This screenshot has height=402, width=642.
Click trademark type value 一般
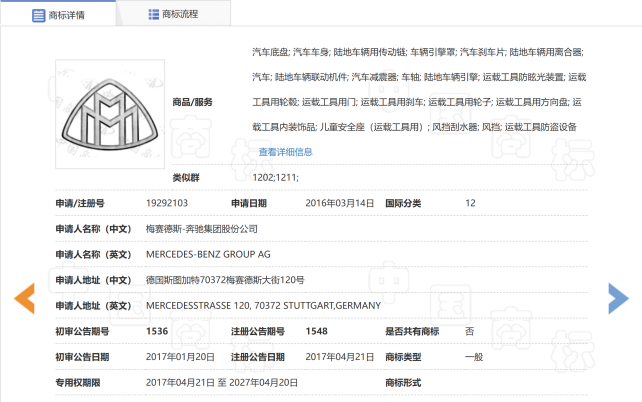[474, 357]
